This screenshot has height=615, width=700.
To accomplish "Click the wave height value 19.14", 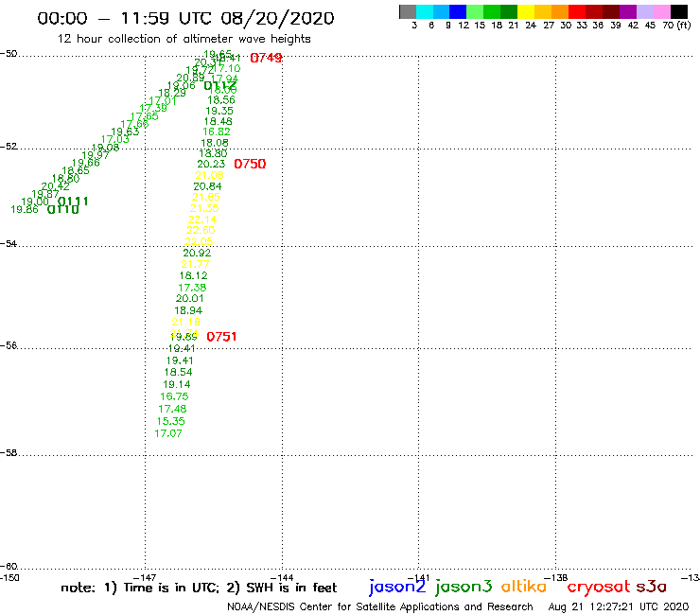I will pyautogui.click(x=176, y=384).
